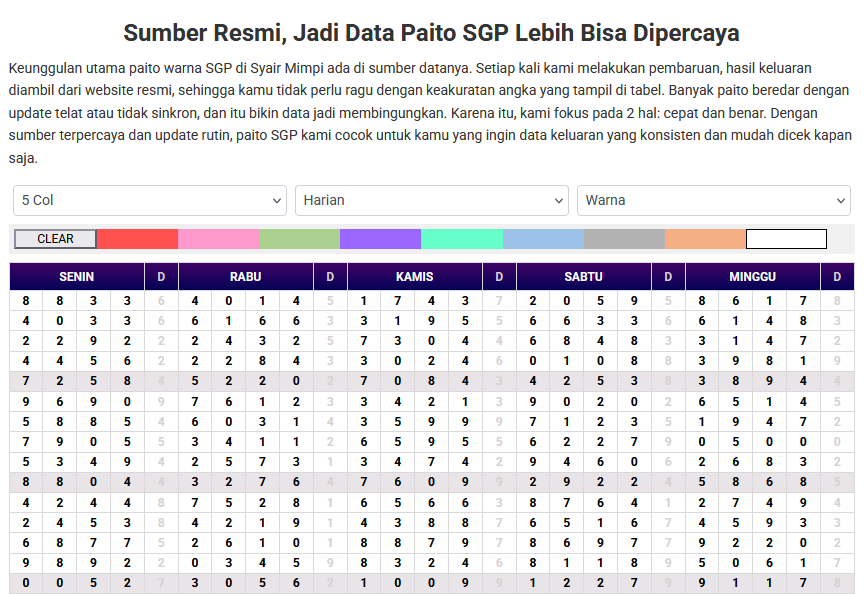The width and height of the screenshot is (868, 594).
Task: Select the pink highlight color swatch
Action: click(217, 239)
